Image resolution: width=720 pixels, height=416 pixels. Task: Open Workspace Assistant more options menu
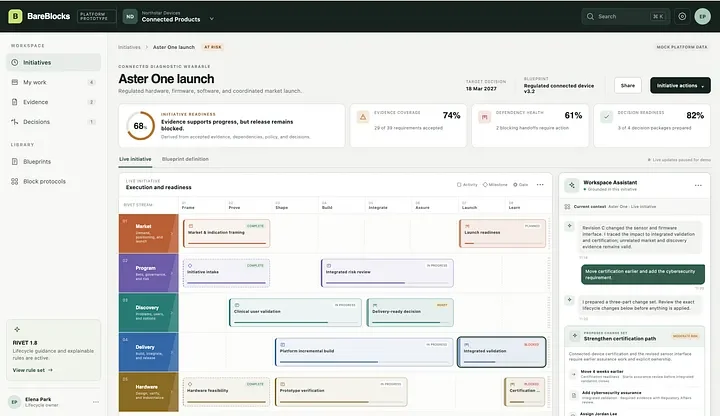698,186
